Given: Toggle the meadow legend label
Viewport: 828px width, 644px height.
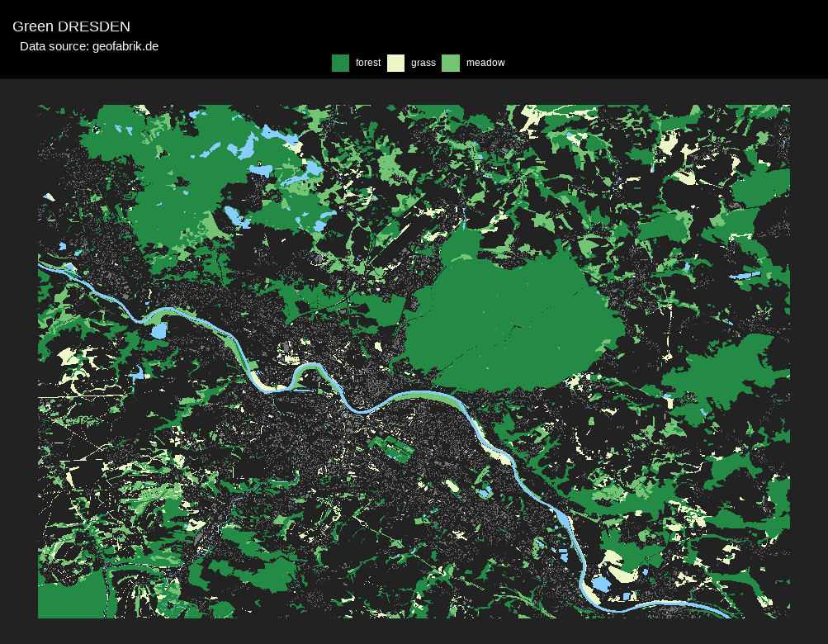Looking at the screenshot, I should coord(485,63).
